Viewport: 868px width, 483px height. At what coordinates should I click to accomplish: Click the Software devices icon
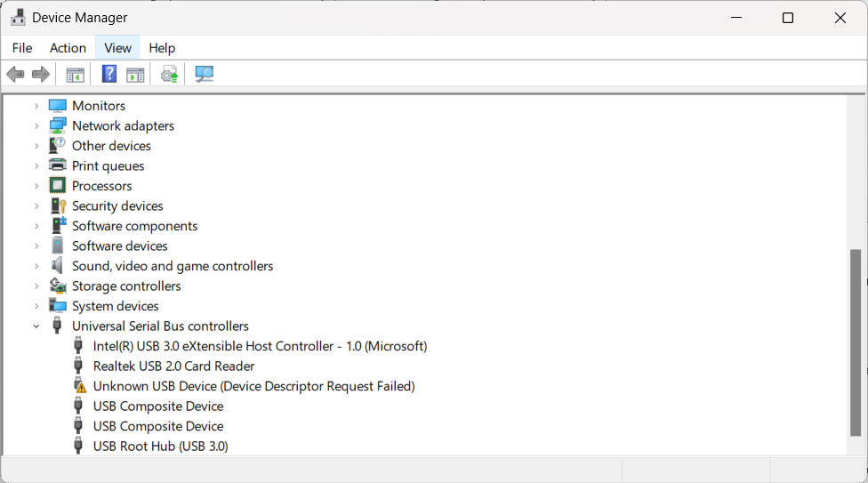click(x=58, y=246)
